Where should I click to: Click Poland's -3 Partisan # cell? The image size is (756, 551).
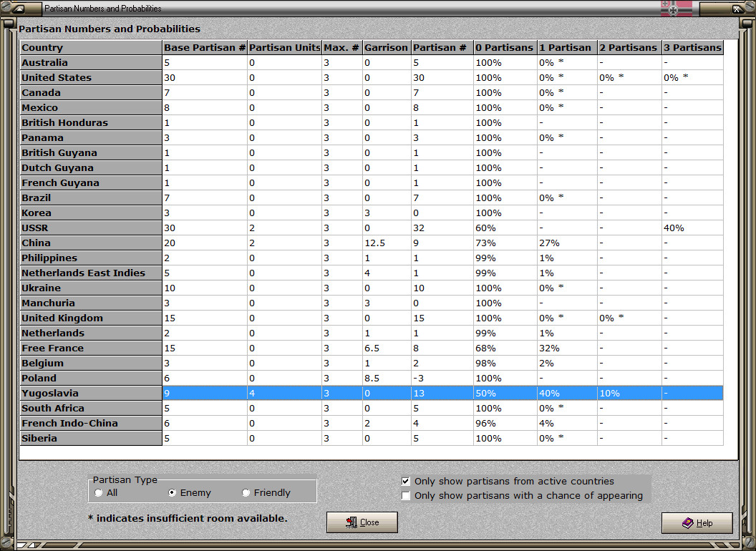[442, 378]
